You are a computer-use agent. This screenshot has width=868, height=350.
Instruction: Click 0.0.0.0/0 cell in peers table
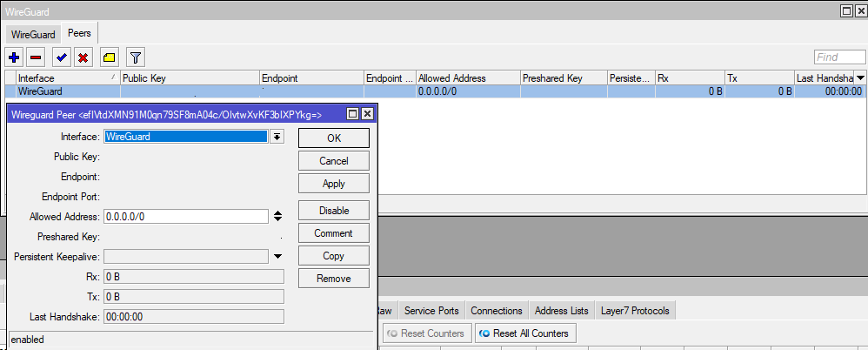(468, 91)
